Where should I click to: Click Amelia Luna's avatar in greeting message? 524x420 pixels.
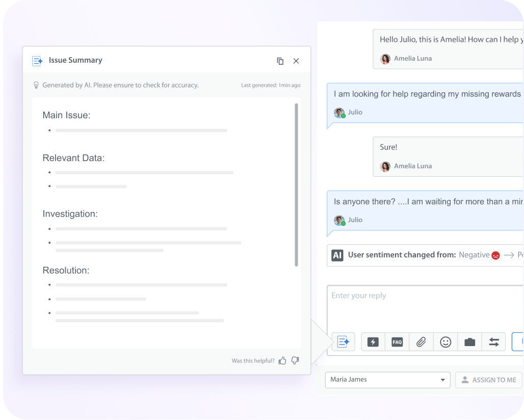(385, 59)
